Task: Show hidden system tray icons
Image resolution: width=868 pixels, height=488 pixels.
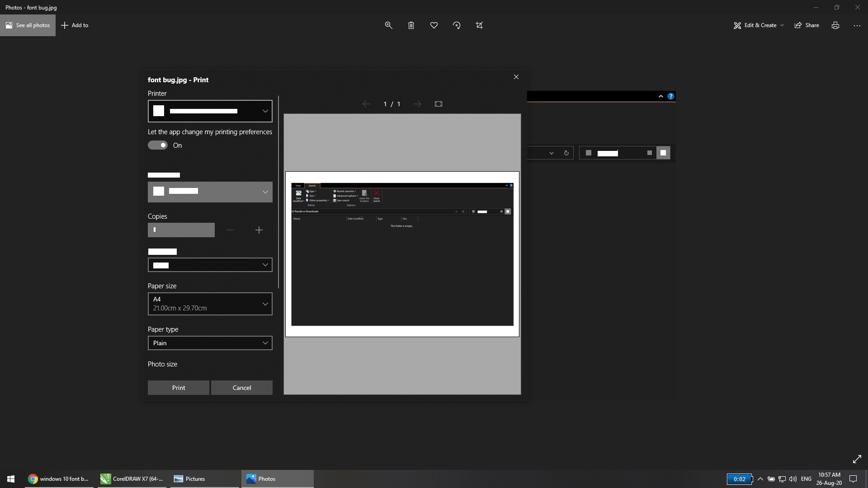Action: (760, 479)
